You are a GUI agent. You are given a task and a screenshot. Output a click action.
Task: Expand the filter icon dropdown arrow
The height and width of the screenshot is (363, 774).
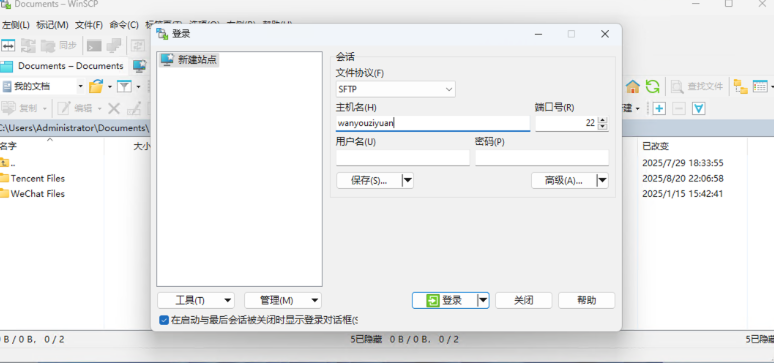(x=138, y=87)
